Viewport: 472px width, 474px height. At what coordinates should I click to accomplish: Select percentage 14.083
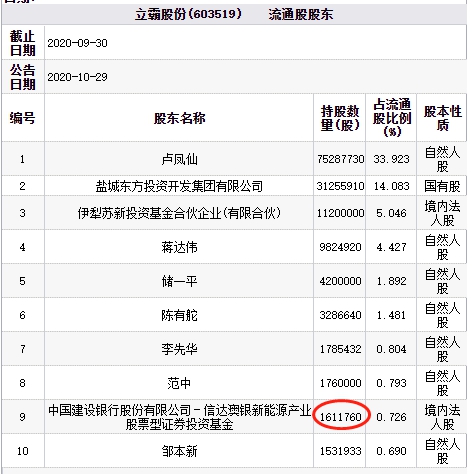click(391, 186)
